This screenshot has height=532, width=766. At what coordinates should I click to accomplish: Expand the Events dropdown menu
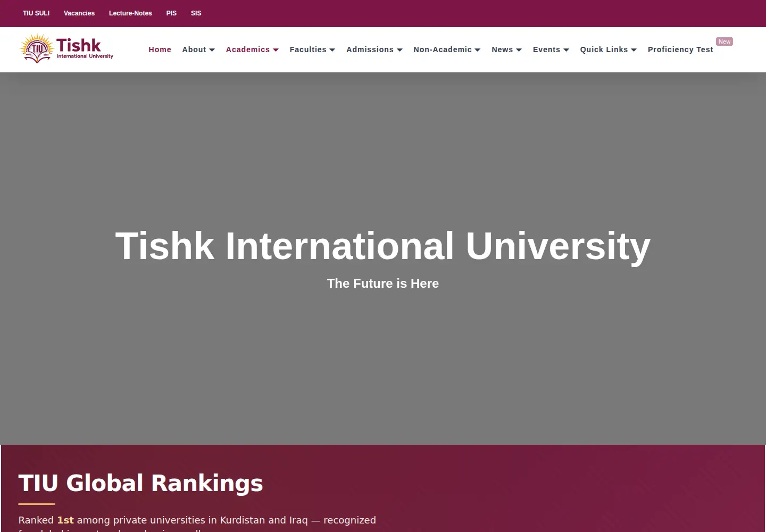coord(551,49)
